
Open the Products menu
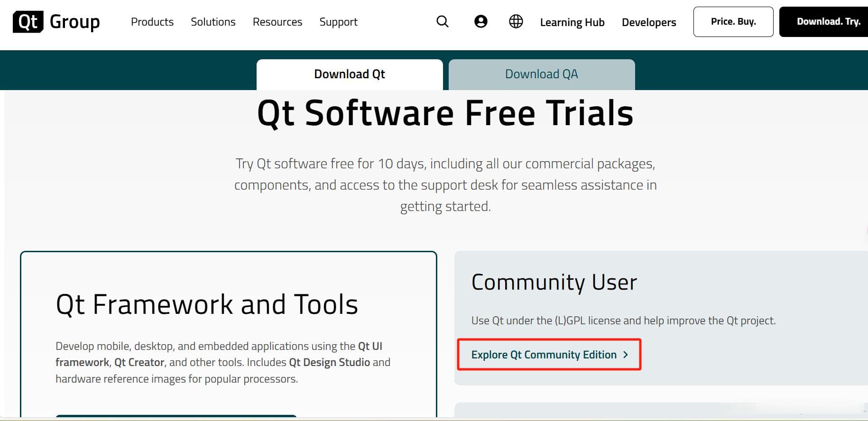(x=152, y=22)
